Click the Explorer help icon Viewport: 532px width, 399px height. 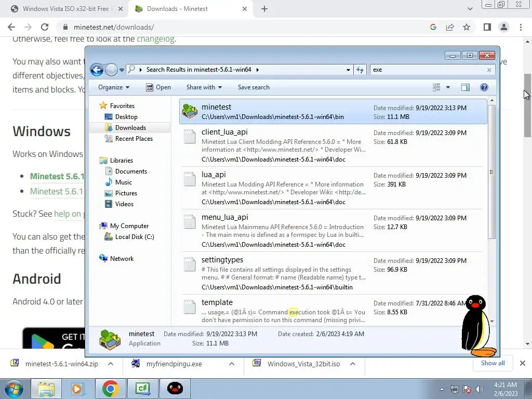point(484,87)
